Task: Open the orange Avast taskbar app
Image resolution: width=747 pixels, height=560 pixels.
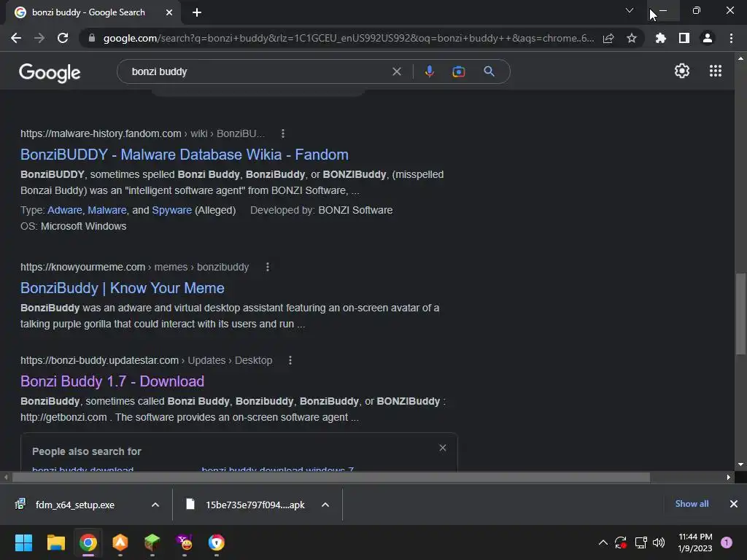Action: coord(120,542)
